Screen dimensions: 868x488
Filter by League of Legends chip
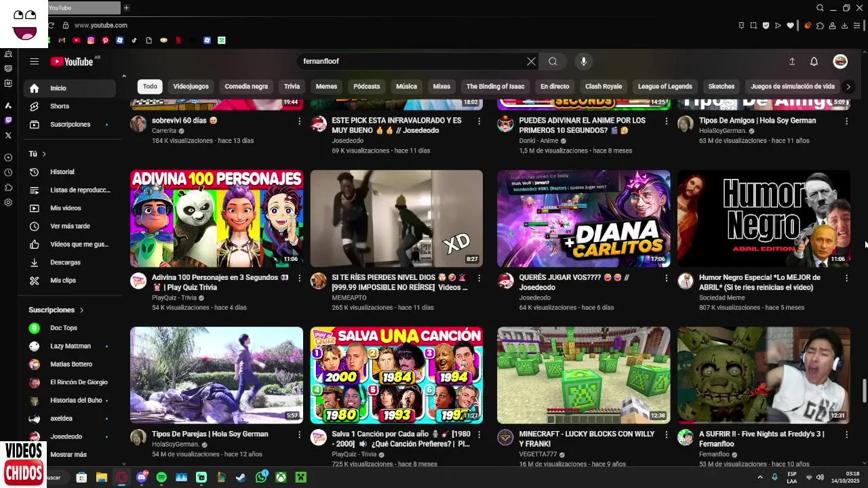pyautogui.click(x=665, y=86)
